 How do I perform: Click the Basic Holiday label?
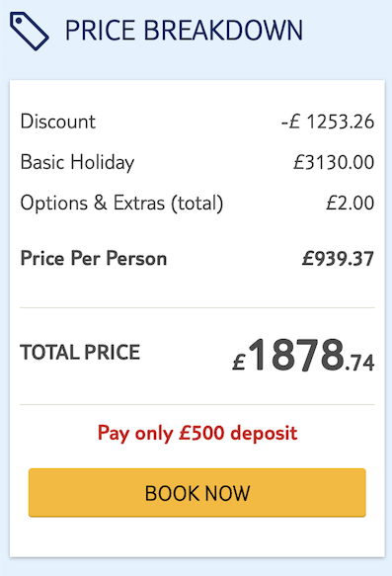pos(77,162)
